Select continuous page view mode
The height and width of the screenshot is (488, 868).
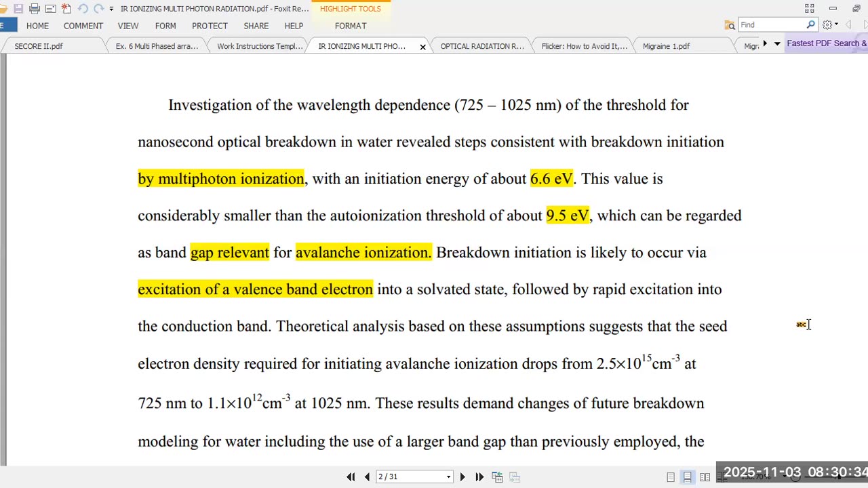coord(688,477)
